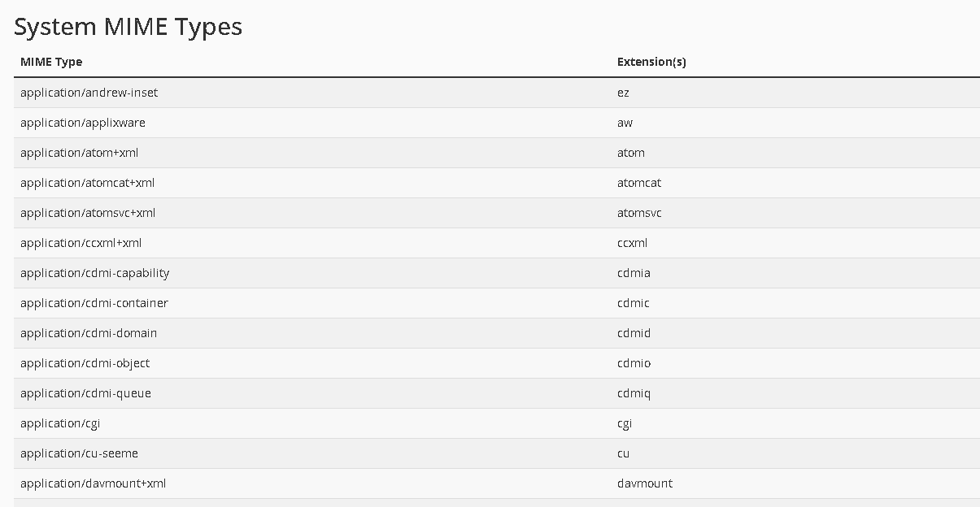Select the application/cgi MIME type
This screenshot has width=980, height=507.
[60, 423]
